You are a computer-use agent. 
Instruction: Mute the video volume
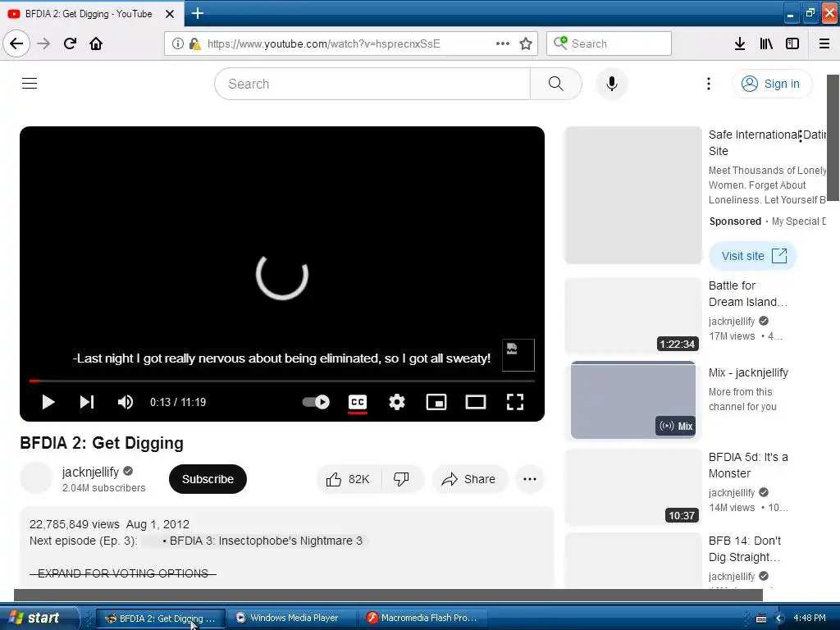point(125,402)
